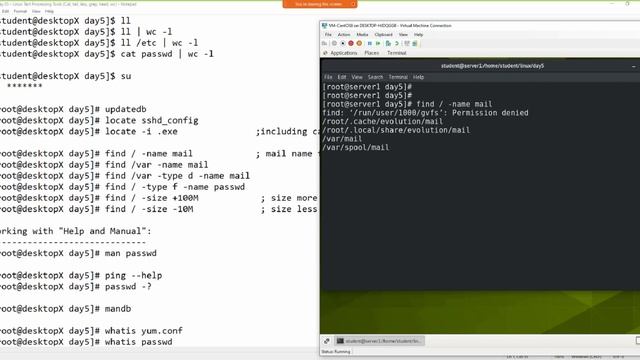640x360 pixels.
Task: Open VM Connection View menu
Action: (403, 35)
